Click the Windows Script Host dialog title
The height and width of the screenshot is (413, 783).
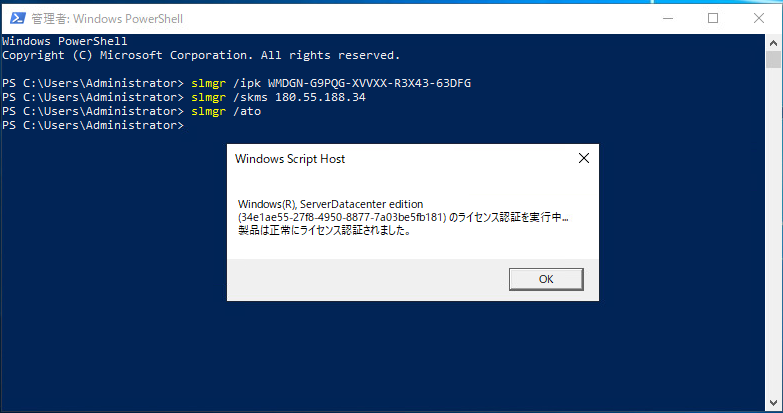[x=290, y=159]
